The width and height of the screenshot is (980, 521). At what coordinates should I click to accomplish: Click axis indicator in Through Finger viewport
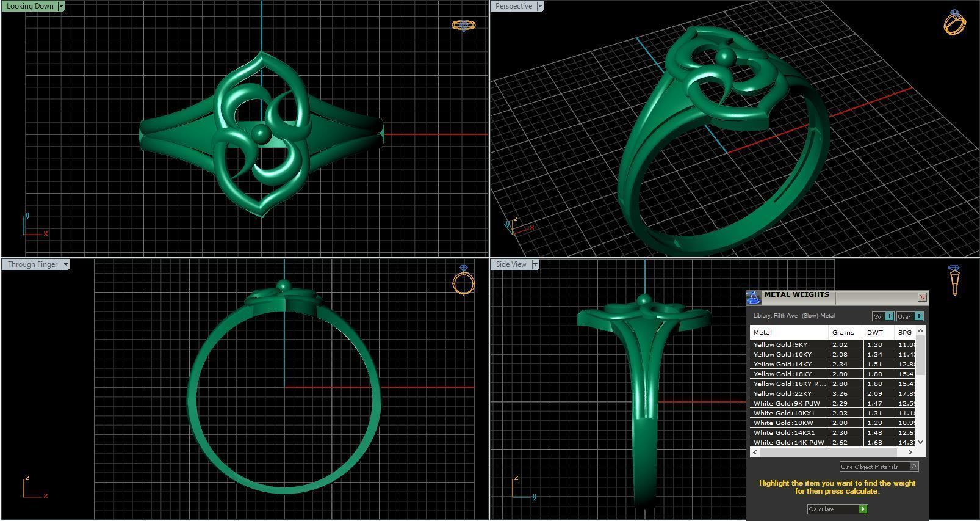[x=35, y=487]
